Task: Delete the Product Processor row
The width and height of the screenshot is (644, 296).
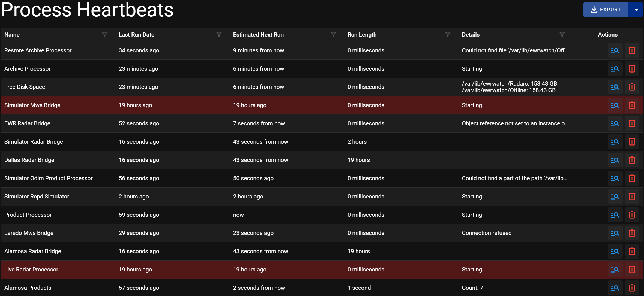Action: pos(632,215)
